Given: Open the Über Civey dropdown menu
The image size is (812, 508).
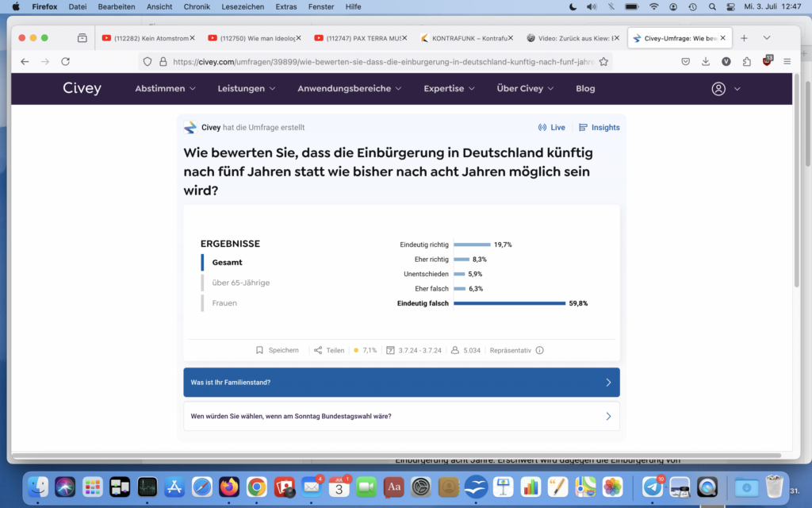Looking at the screenshot, I should pyautogui.click(x=525, y=89).
